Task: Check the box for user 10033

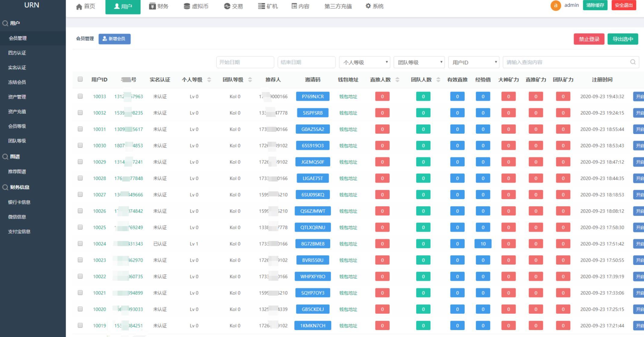Action: 80,96
